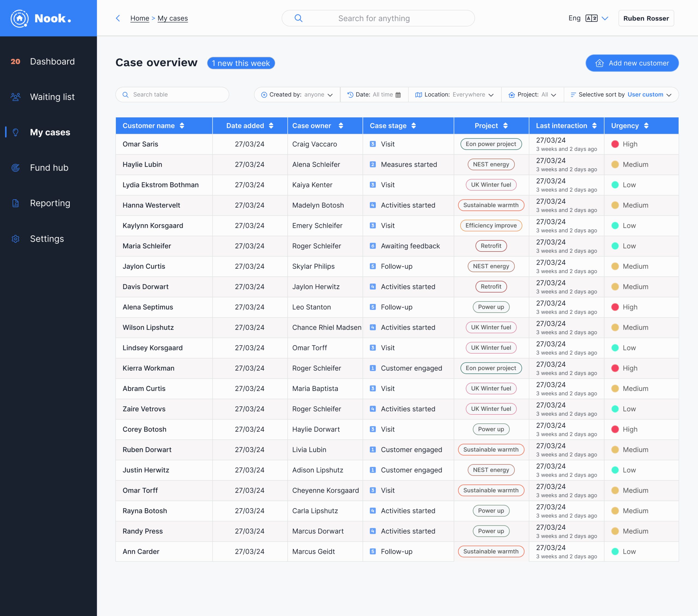This screenshot has width=698, height=616.
Task: Click the Reporting document icon
Action: point(15,203)
